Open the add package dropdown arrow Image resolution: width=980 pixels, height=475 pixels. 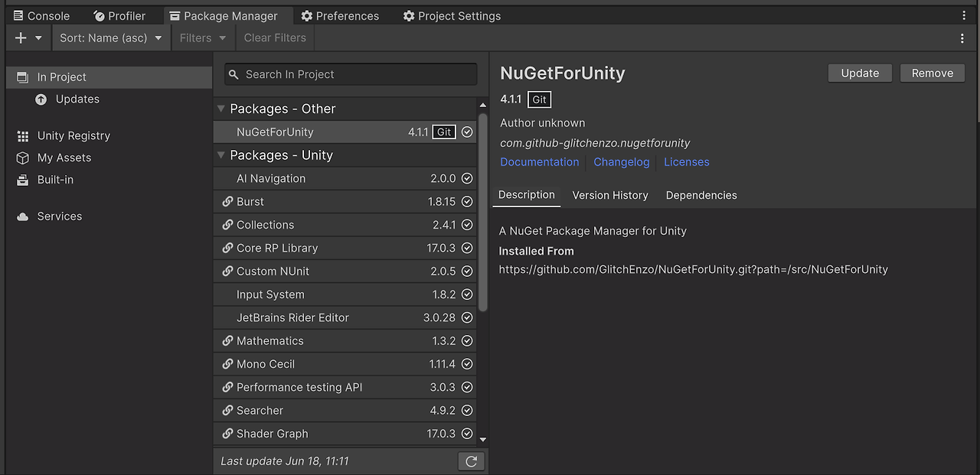pyautogui.click(x=38, y=37)
